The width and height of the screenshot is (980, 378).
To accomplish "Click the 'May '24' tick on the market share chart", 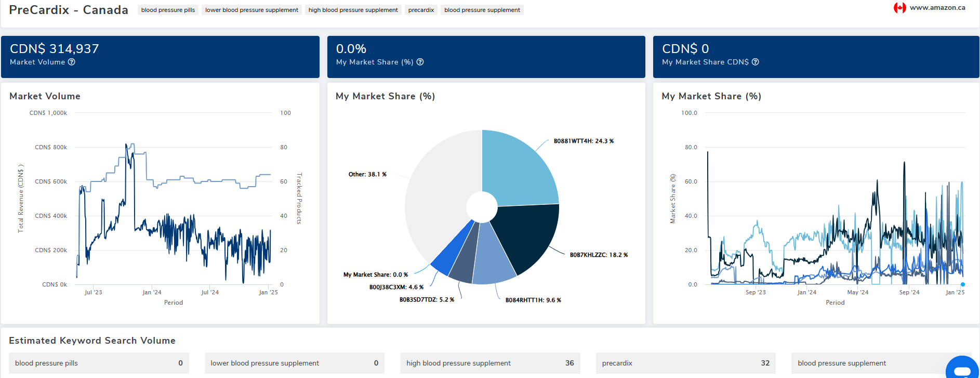I will point(858,292).
